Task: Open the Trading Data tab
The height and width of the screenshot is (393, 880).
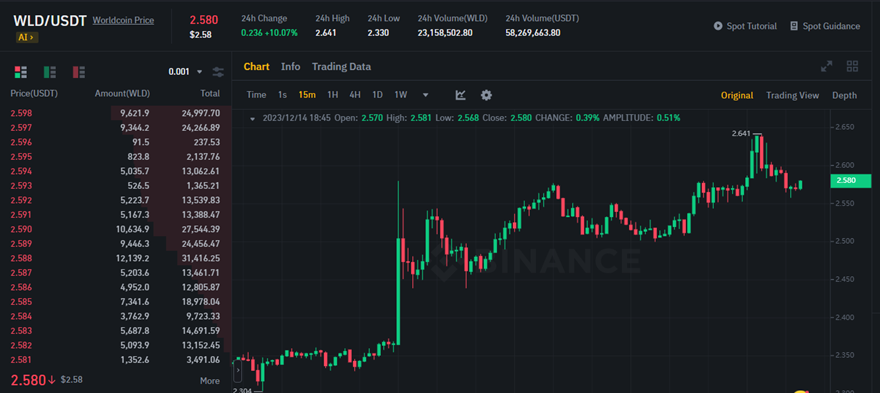Action: (341, 66)
